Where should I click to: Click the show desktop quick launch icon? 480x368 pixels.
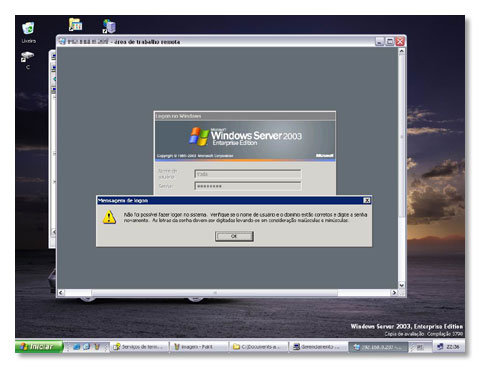click(87, 347)
